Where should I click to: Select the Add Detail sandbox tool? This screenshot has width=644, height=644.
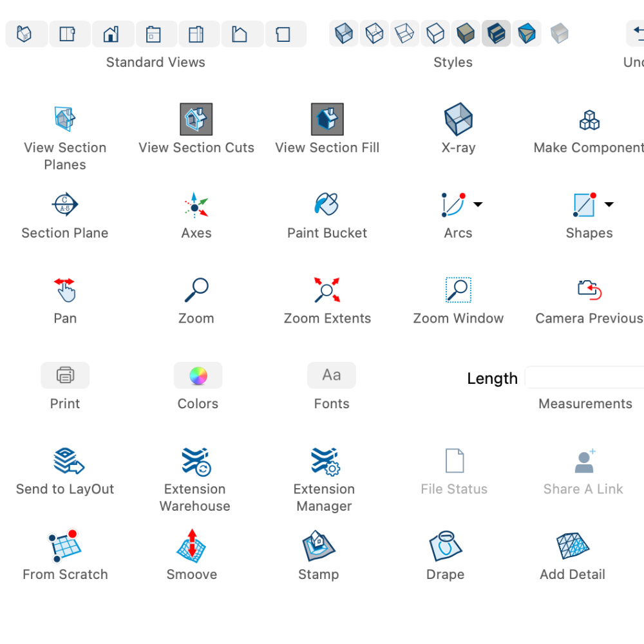coord(573,546)
